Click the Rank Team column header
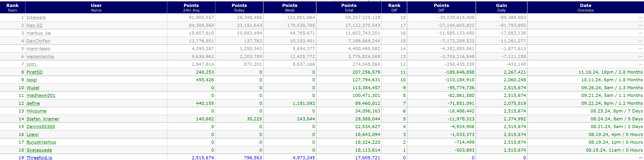The width and height of the screenshot is (644, 160). 12,7
